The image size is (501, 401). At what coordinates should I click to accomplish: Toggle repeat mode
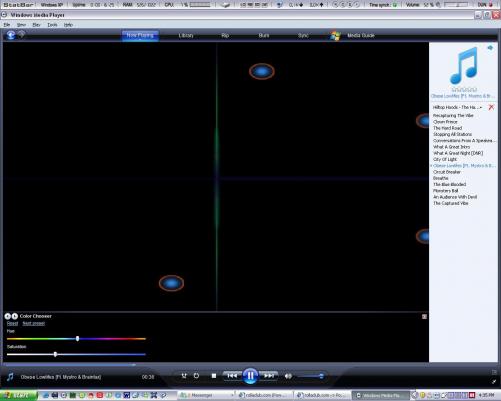point(196,376)
